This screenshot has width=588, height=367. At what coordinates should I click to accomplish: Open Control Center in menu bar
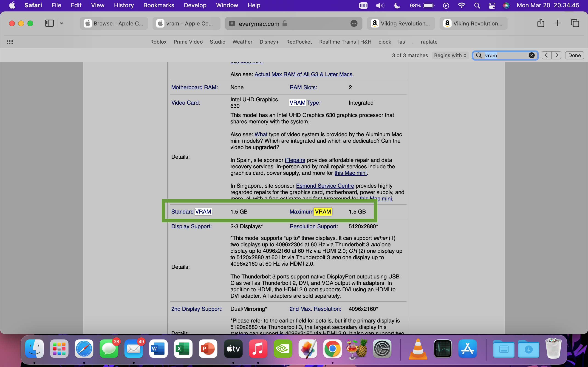pyautogui.click(x=492, y=5)
